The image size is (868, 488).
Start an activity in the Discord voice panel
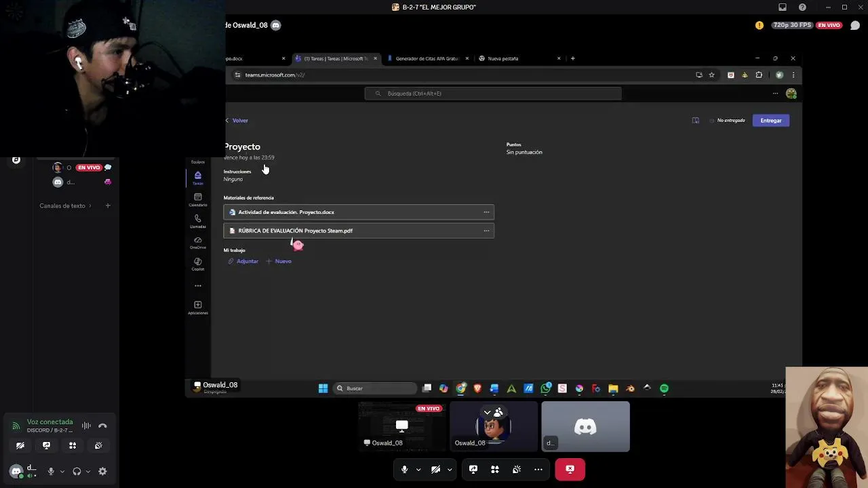(73, 445)
